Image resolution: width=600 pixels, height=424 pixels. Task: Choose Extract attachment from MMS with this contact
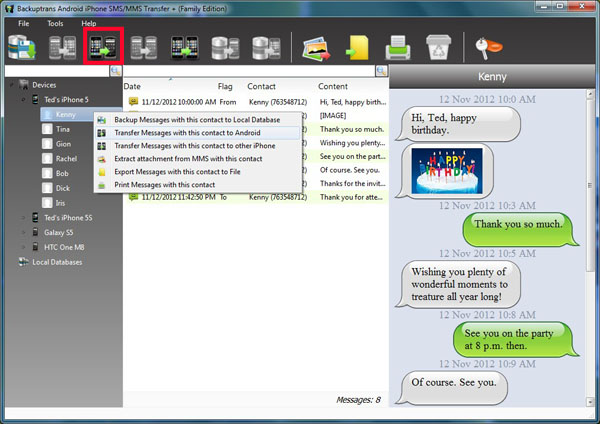coord(197,159)
